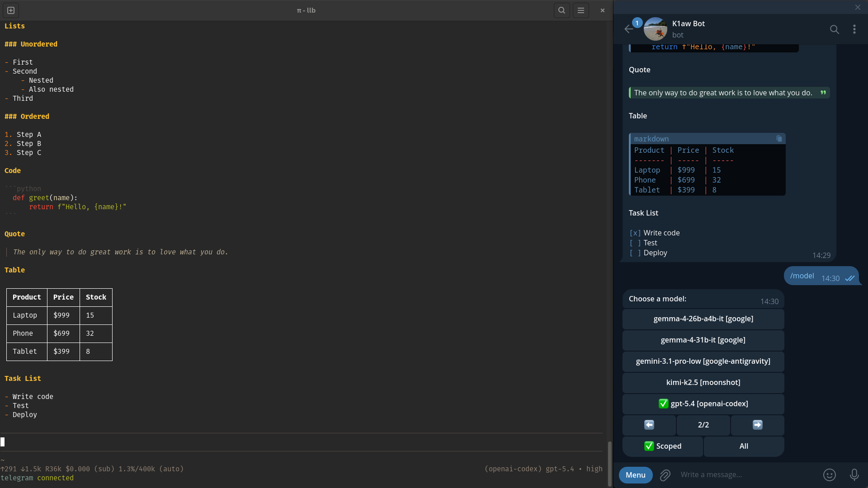Open terminal search
This screenshot has width=868, height=488.
click(561, 10)
